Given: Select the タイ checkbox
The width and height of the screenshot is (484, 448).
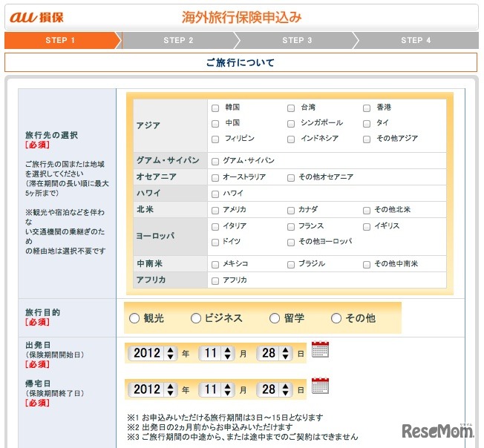Looking at the screenshot, I should (x=367, y=124).
